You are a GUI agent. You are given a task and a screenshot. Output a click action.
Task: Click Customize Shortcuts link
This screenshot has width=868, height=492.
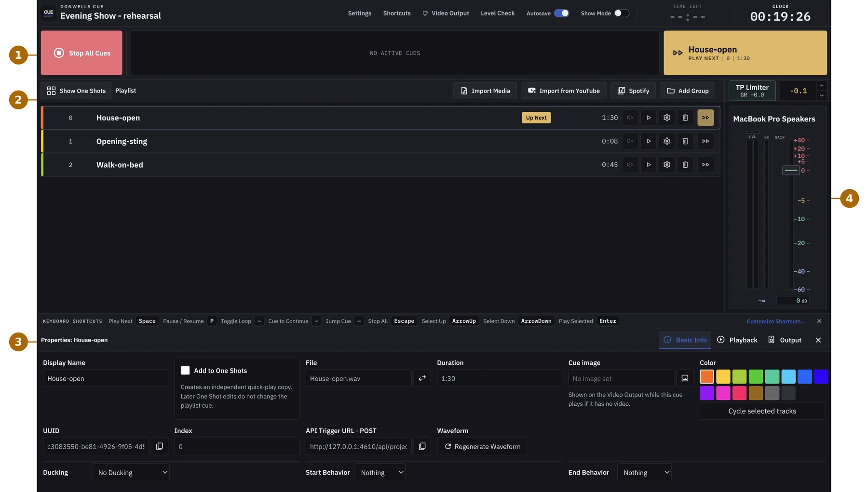[x=776, y=321]
